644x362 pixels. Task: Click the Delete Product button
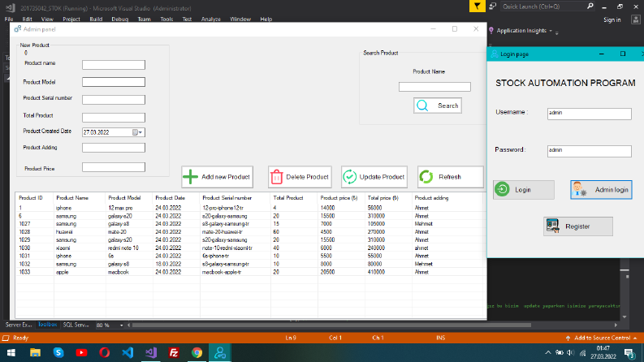point(300,177)
